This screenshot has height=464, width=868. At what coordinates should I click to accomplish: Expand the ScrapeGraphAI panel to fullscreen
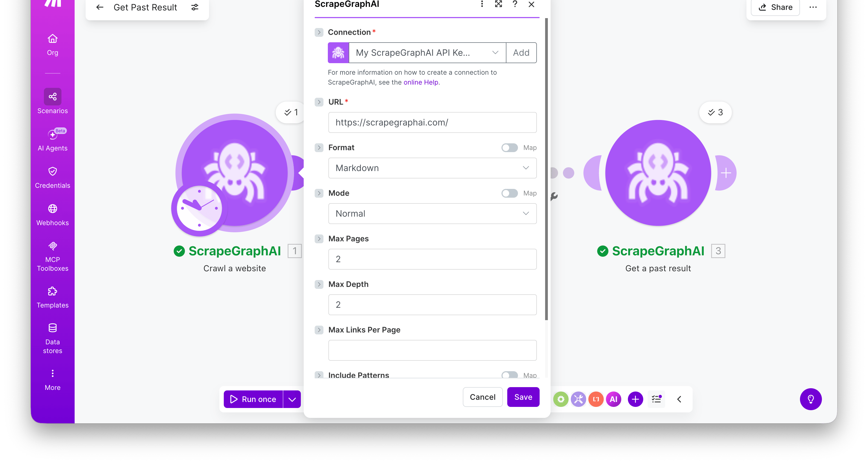tap(498, 4)
